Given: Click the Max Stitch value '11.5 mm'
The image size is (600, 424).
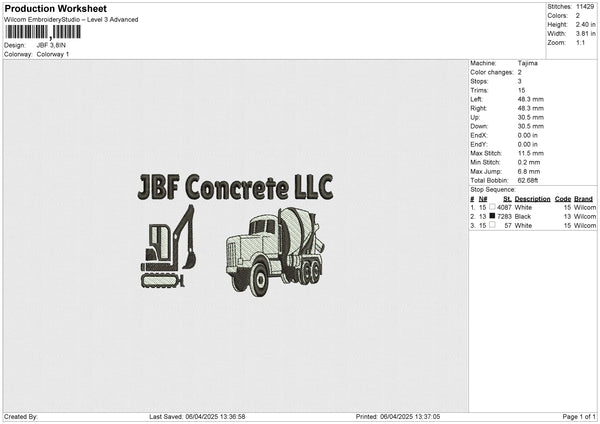Looking at the screenshot, I should point(531,153).
